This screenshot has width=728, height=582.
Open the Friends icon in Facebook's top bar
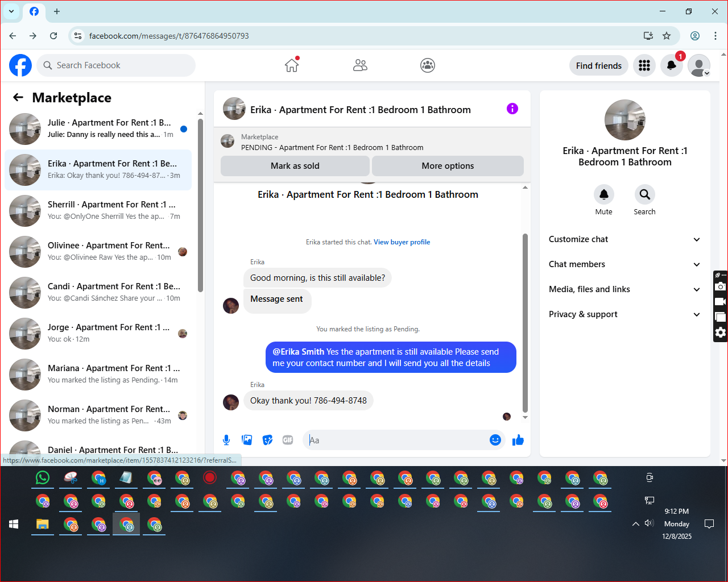(360, 65)
